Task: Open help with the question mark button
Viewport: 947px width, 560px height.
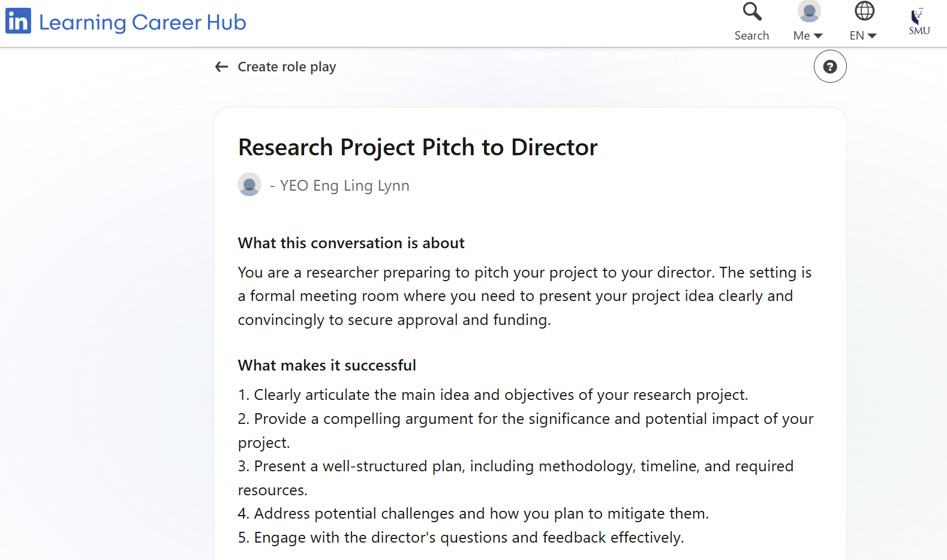Action: (829, 67)
